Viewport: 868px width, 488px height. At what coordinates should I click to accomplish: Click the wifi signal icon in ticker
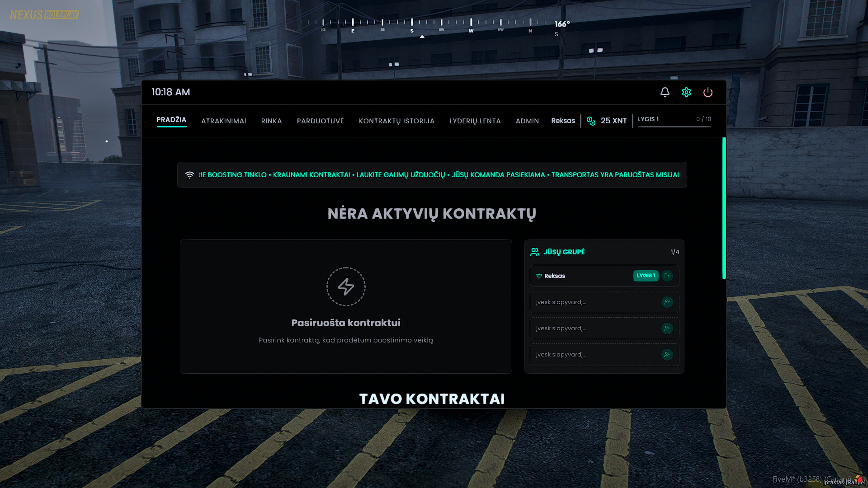189,175
